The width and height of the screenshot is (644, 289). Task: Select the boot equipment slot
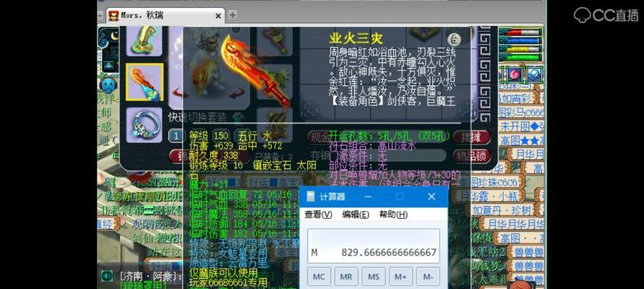pyautogui.click(x=144, y=41)
